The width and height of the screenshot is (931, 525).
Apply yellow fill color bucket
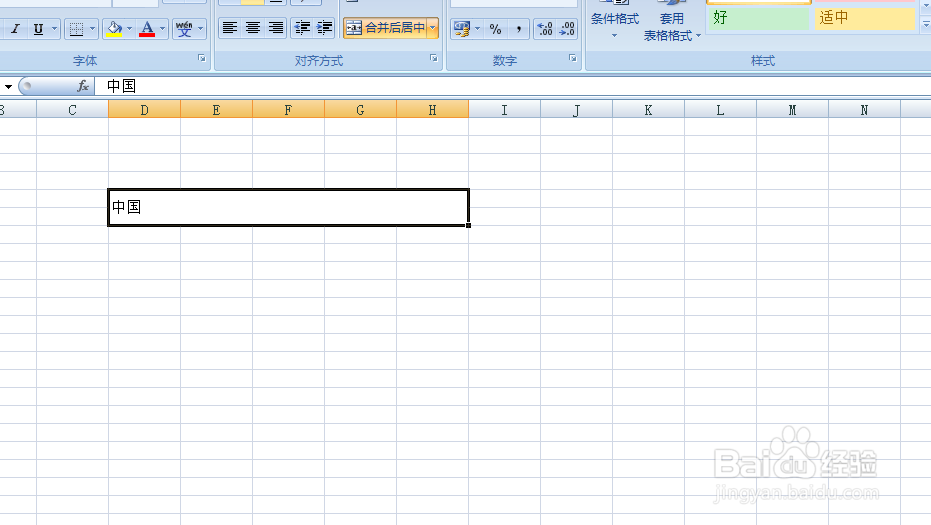tap(114, 29)
